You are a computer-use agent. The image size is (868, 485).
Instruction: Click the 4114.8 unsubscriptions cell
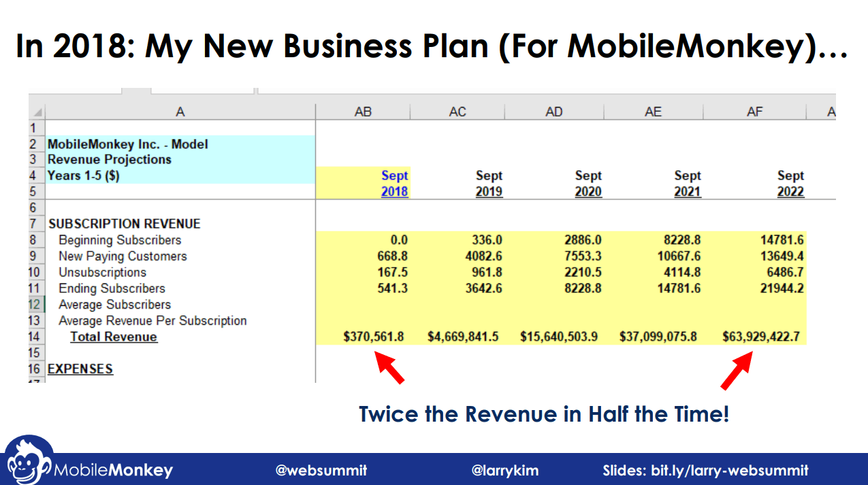pos(653,272)
